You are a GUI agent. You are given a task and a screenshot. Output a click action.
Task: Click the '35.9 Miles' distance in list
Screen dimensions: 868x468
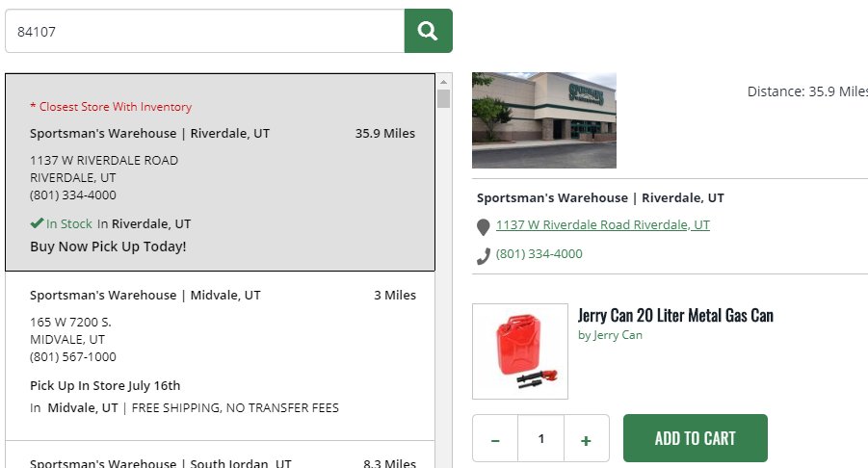tap(384, 133)
